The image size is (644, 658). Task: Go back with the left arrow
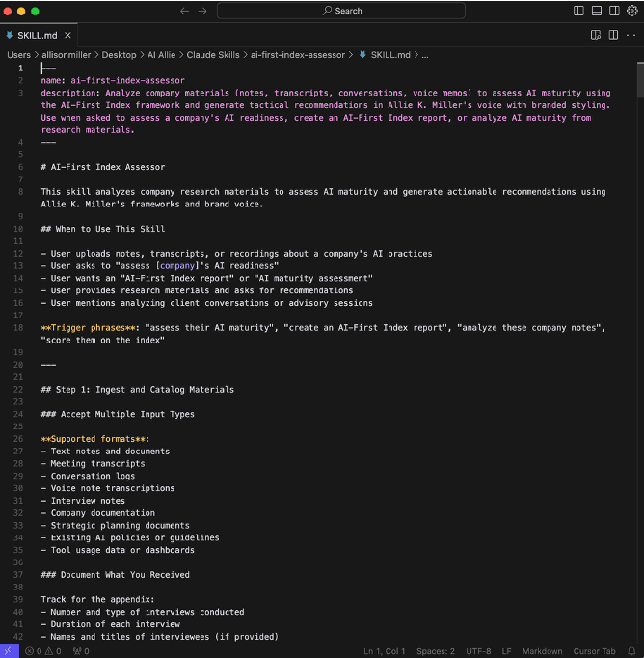184,11
